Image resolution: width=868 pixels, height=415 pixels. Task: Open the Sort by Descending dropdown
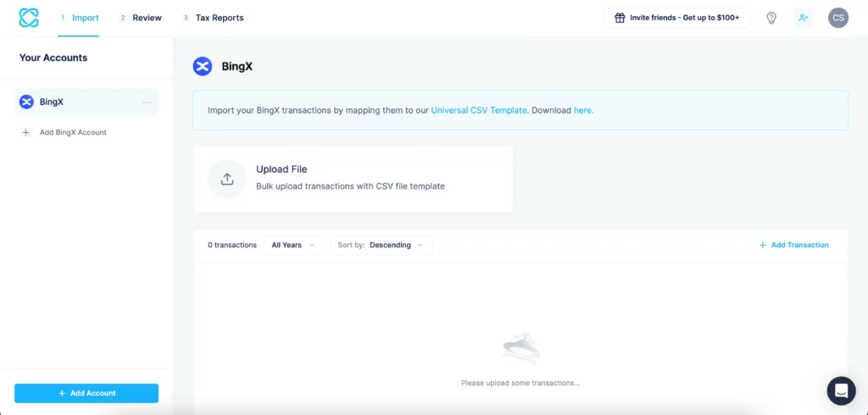(381, 245)
